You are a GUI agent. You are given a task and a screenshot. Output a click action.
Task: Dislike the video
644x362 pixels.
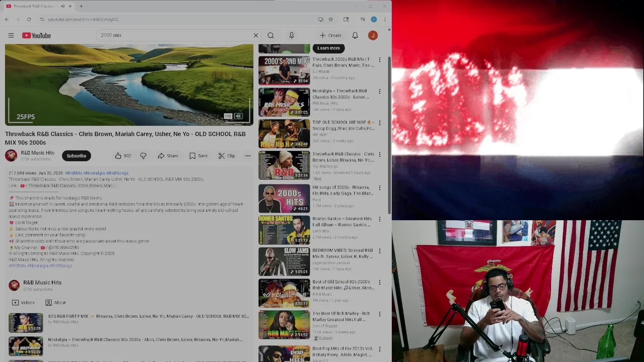(x=143, y=156)
